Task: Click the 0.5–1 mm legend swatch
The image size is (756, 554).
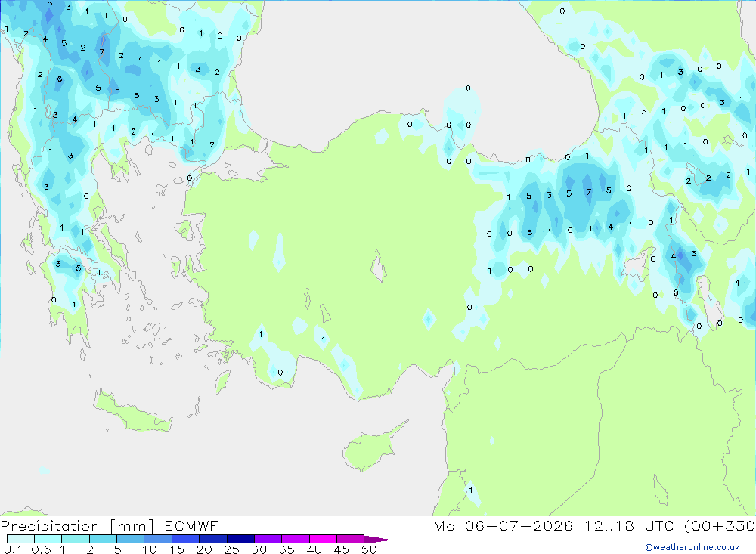Action: click(x=48, y=539)
